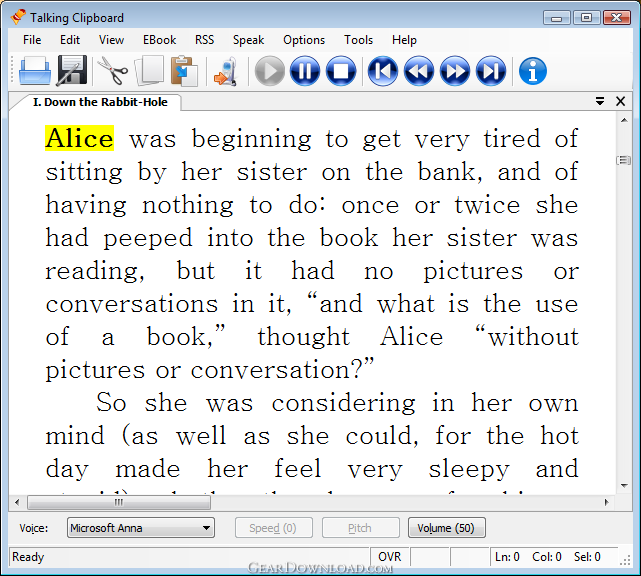This screenshot has height=576, width=641.
Task: Click the highlighted word 'Alice'
Action: click(x=79, y=138)
